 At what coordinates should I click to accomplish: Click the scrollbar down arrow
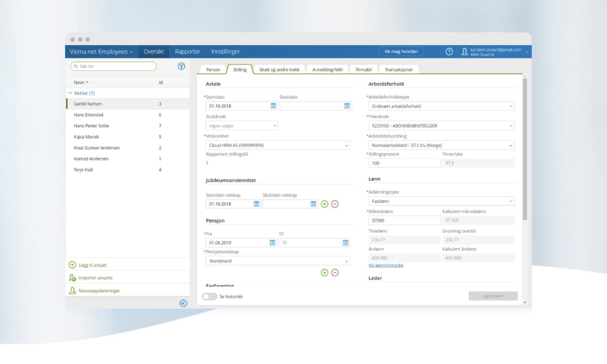[x=525, y=302]
